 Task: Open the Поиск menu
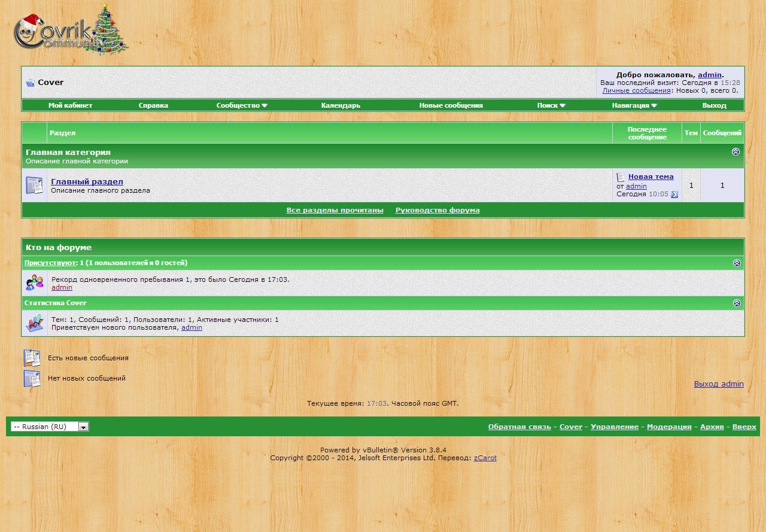click(x=551, y=105)
